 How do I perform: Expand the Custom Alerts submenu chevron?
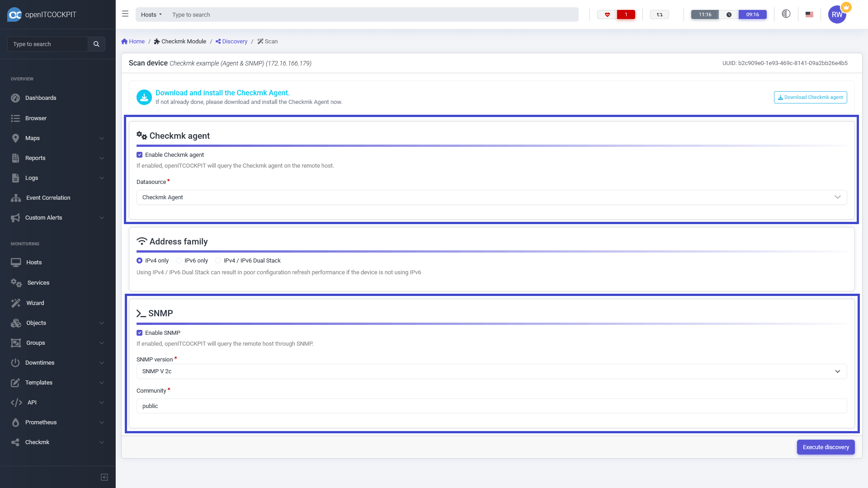click(102, 218)
